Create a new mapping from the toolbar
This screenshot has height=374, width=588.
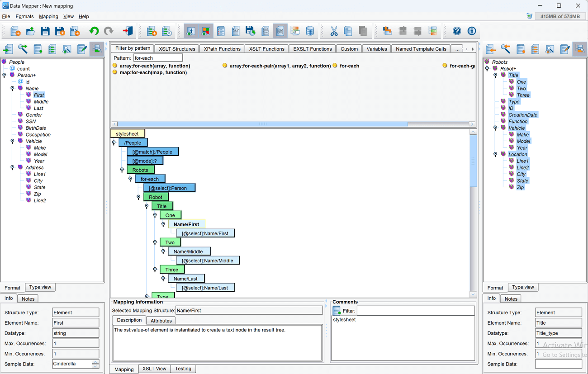click(x=15, y=31)
